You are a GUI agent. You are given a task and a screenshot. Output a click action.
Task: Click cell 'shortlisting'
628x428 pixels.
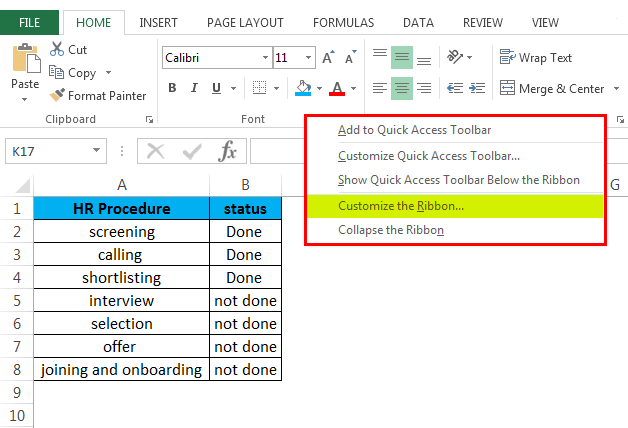click(x=122, y=277)
